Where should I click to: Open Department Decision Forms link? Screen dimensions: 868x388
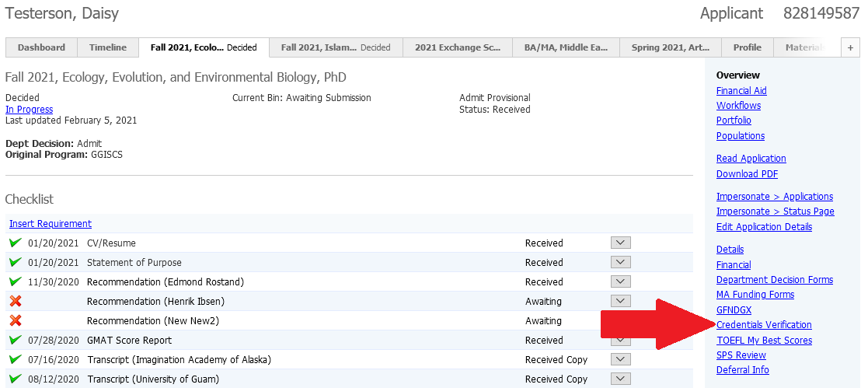click(x=775, y=280)
